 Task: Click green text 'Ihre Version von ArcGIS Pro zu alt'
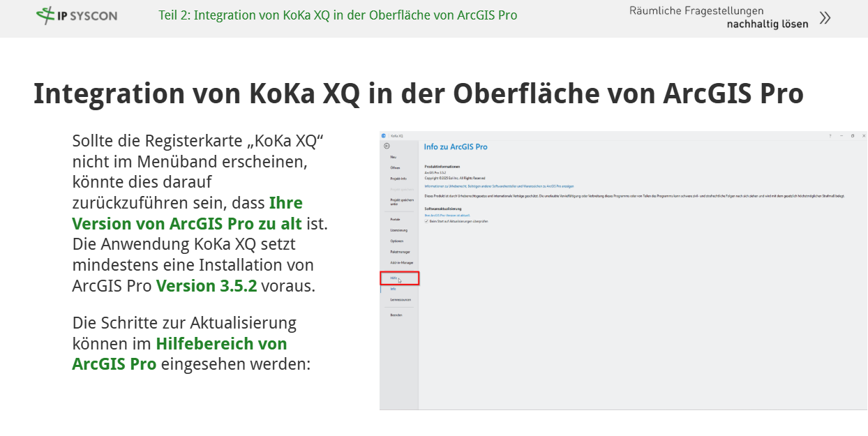tap(188, 213)
